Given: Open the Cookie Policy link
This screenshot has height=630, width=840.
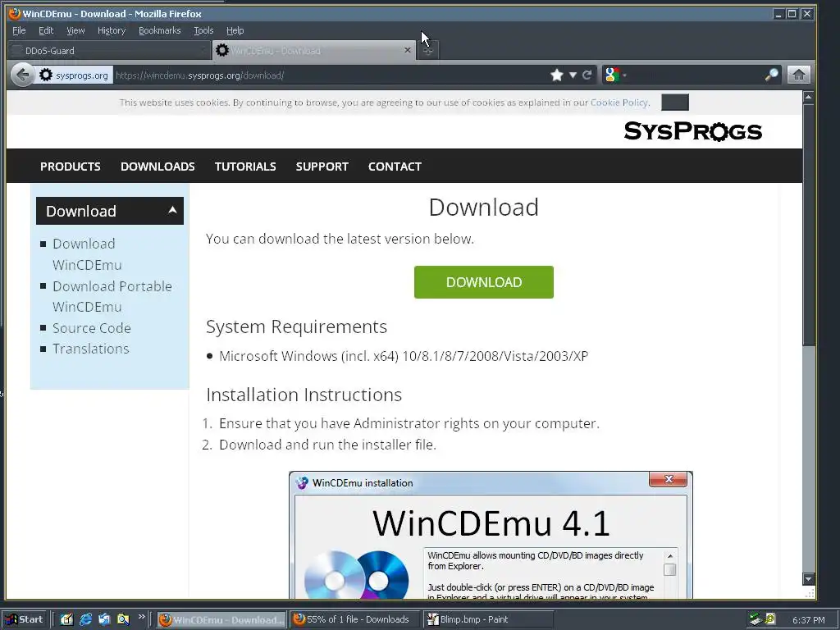Looking at the screenshot, I should click(x=619, y=103).
